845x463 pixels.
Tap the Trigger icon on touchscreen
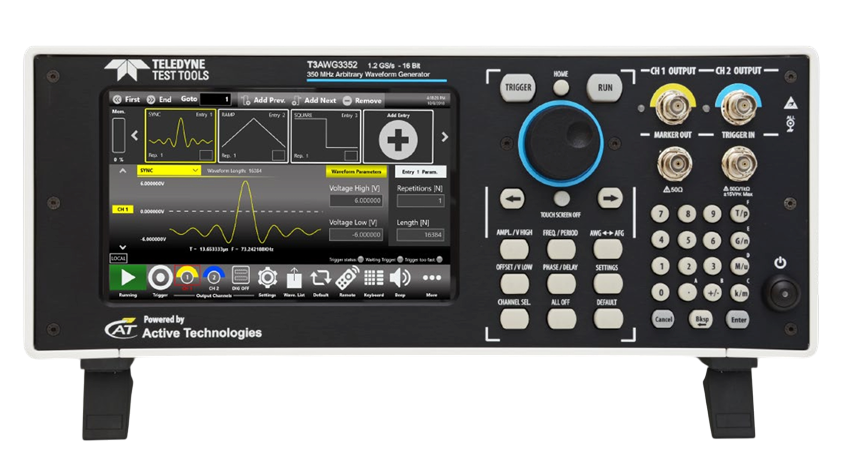[x=157, y=278]
